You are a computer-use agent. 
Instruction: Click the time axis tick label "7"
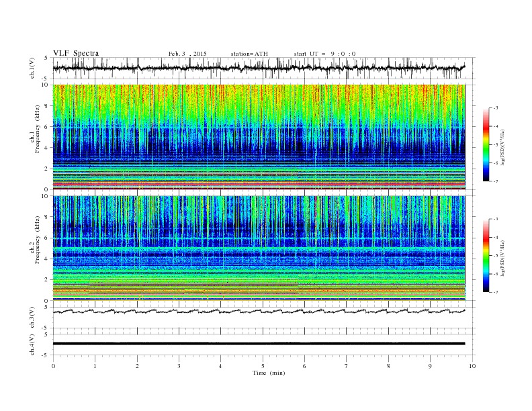click(347, 366)
